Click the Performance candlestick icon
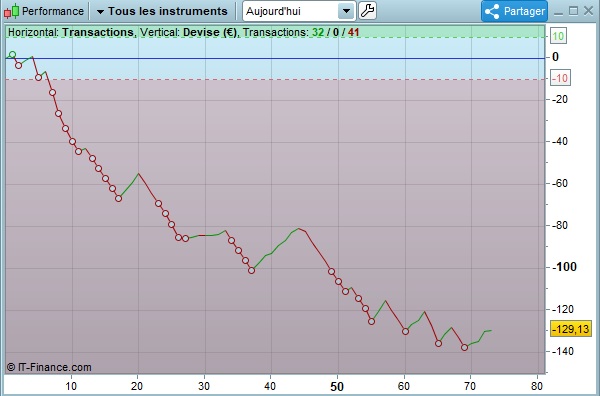600x396 pixels. pos(11,11)
